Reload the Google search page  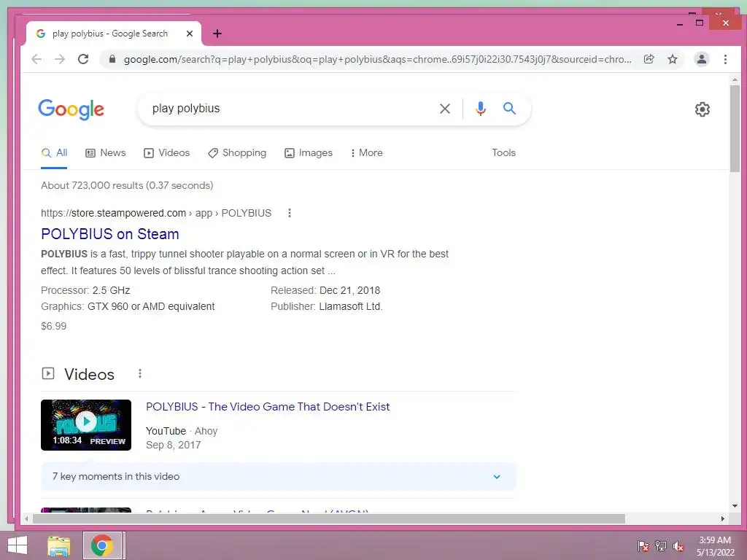pos(83,59)
